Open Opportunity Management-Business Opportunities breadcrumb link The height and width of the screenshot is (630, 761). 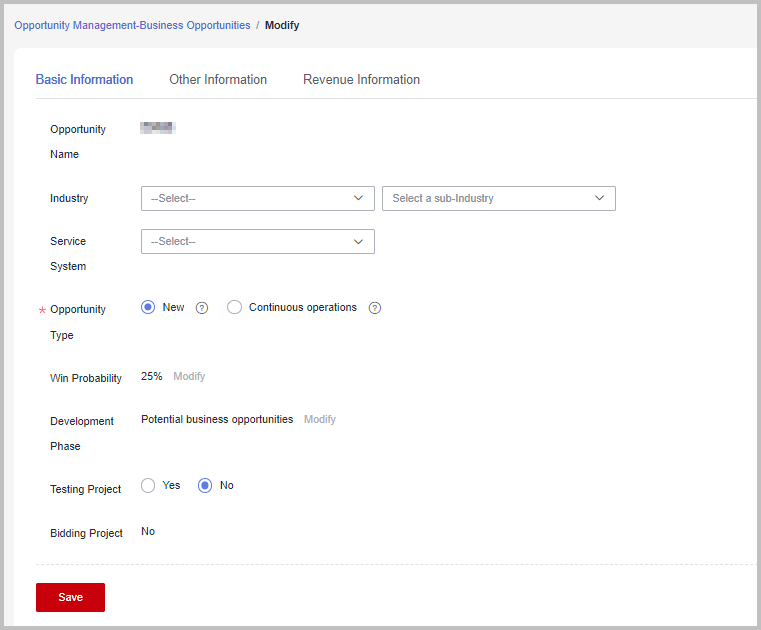tap(132, 25)
